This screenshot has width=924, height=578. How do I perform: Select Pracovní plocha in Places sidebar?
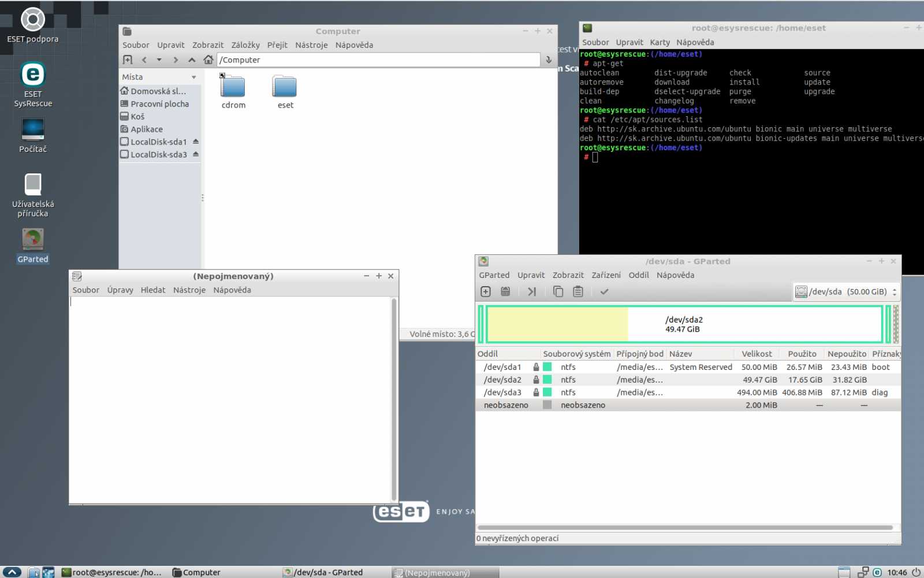(x=160, y=104)
